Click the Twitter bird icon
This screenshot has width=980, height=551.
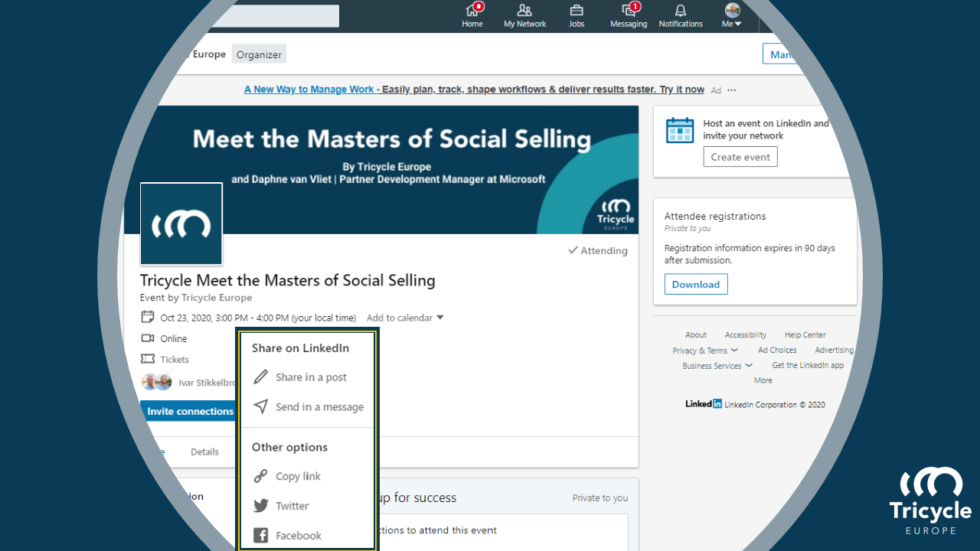[261, 506]
